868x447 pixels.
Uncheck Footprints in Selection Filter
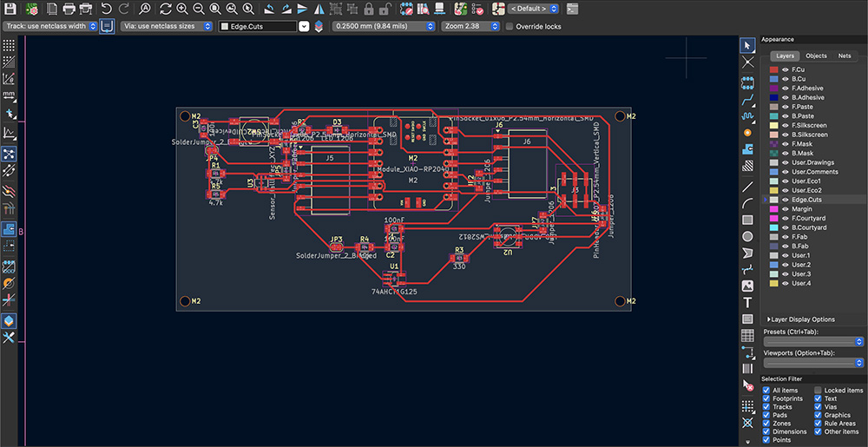(766, 399)
